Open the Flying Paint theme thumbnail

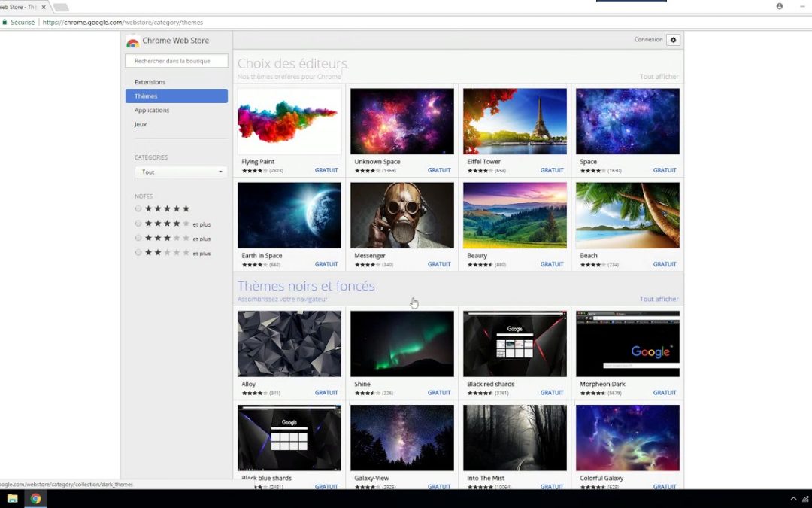[289, 120]
